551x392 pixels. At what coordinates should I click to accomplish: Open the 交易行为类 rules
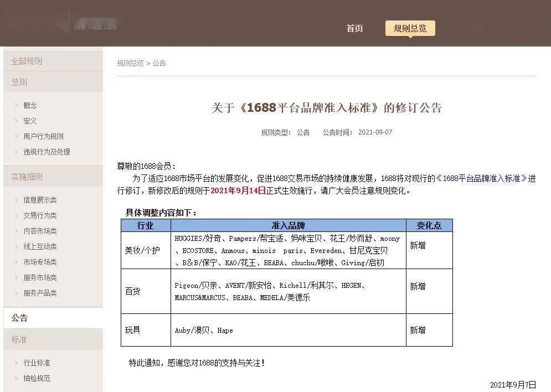coord(40,215)
